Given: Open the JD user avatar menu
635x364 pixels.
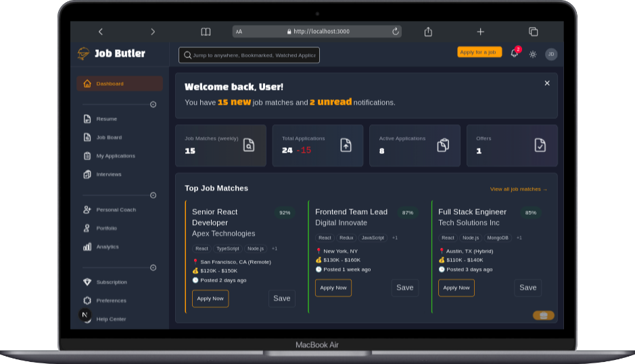Looking at the screenshot, I should pyautogui.click(x=551, y=54).
